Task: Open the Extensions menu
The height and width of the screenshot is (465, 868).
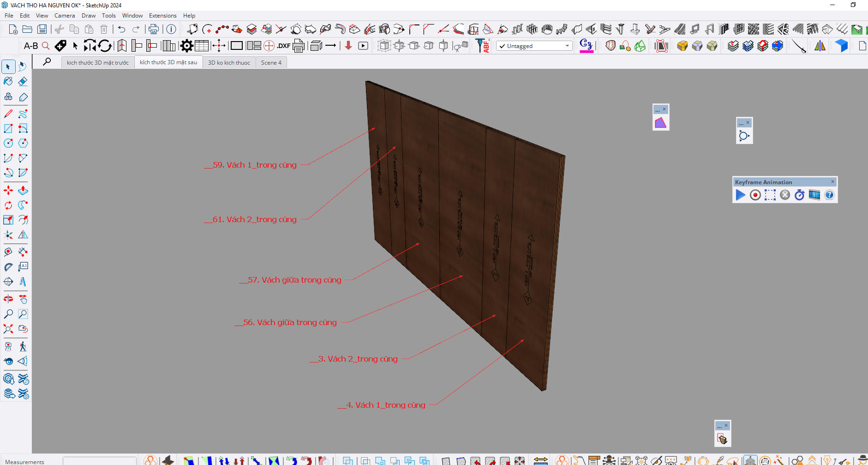Action: (162, 15)
